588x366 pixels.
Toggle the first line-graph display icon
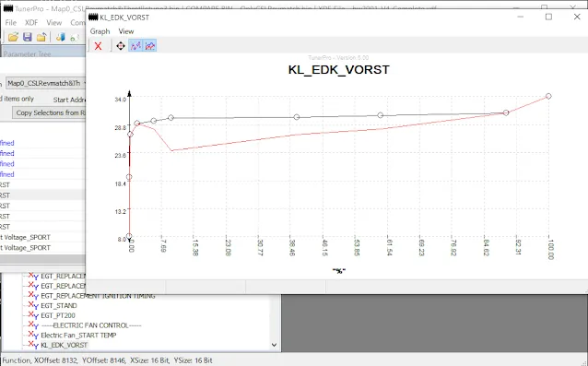pyautogui.click(x=135, y=46)
